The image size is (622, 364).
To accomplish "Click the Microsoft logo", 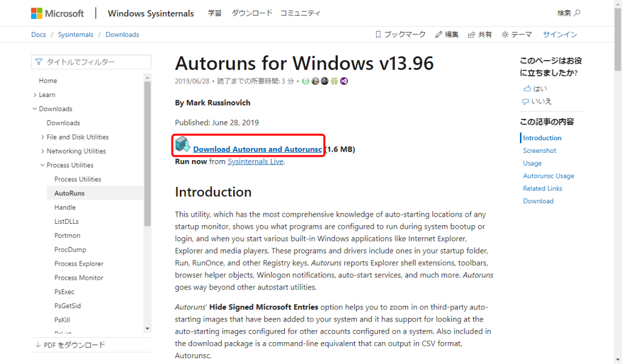I will 57,13.
